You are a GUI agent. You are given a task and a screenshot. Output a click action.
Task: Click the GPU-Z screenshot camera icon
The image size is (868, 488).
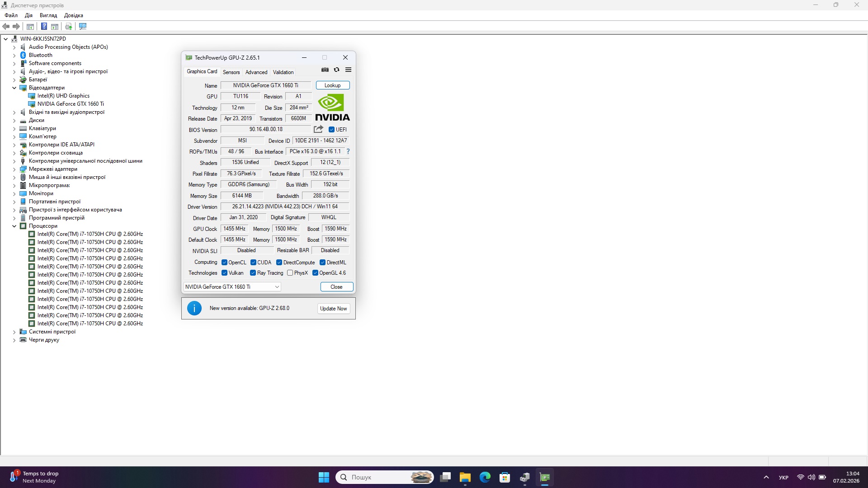point(325,70)
